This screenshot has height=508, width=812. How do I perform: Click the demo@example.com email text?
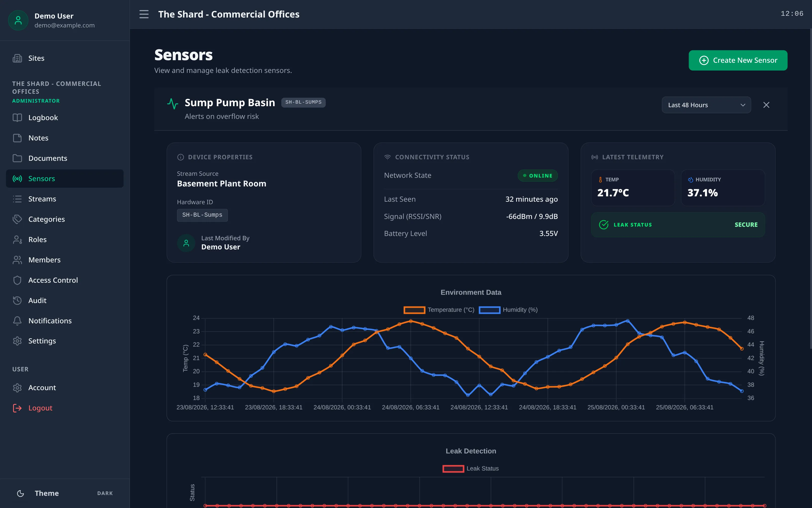[64, 26]
